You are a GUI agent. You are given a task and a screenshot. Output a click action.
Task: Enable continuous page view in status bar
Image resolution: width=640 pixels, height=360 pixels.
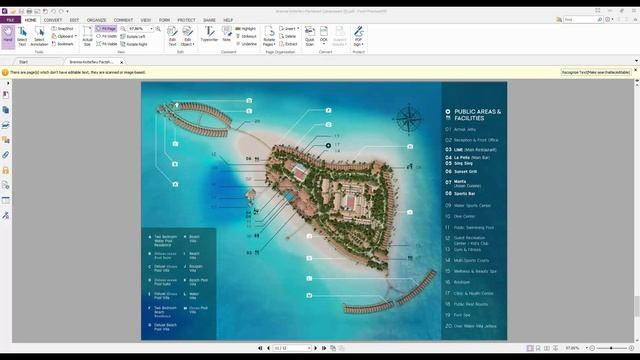pos(538,348)
